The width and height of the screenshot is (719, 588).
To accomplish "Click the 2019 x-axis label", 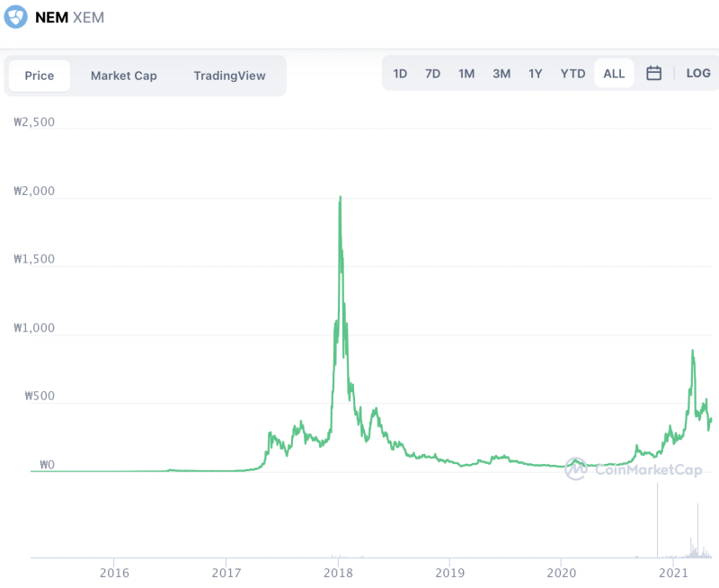I will point(450,573).
